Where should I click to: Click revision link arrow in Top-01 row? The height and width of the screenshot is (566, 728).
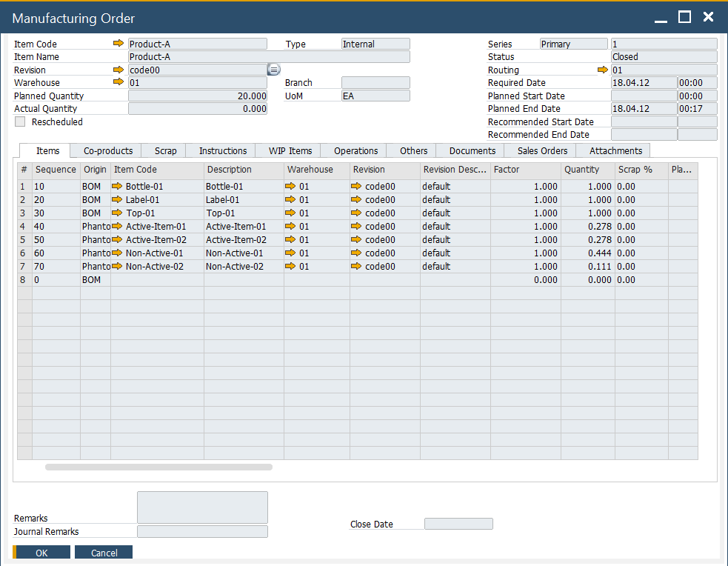pyautogui.click(x=356, y=213)
